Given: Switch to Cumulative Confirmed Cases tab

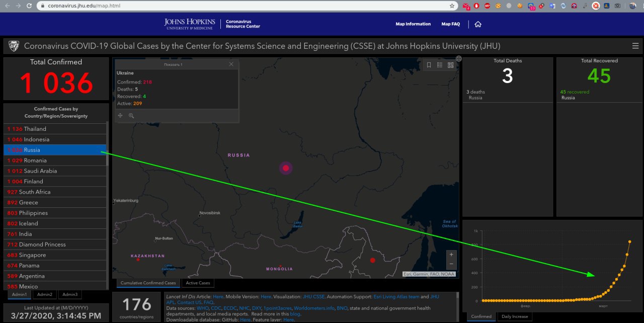Looking at the screenshot, I should coord(148,283).
